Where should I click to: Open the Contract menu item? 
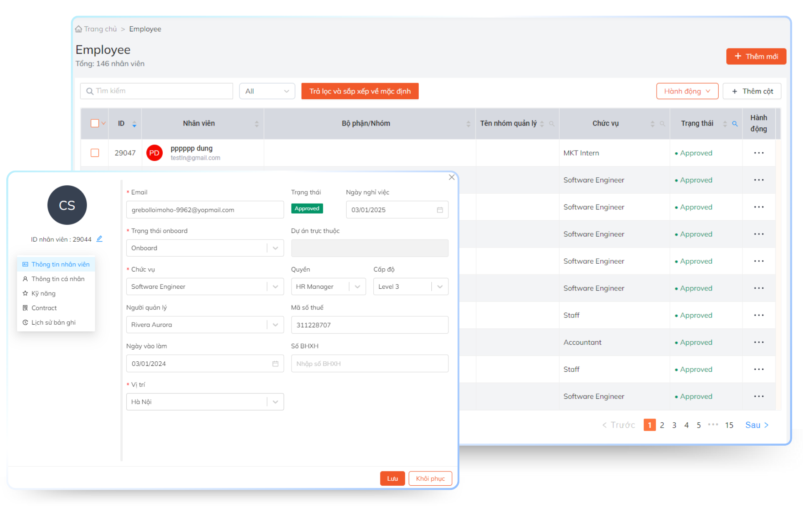[44, 308]
